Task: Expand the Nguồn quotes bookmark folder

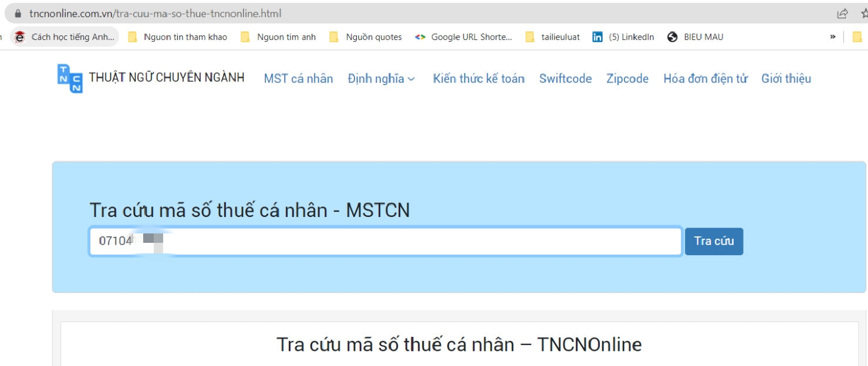Action: tap(366, 37)
